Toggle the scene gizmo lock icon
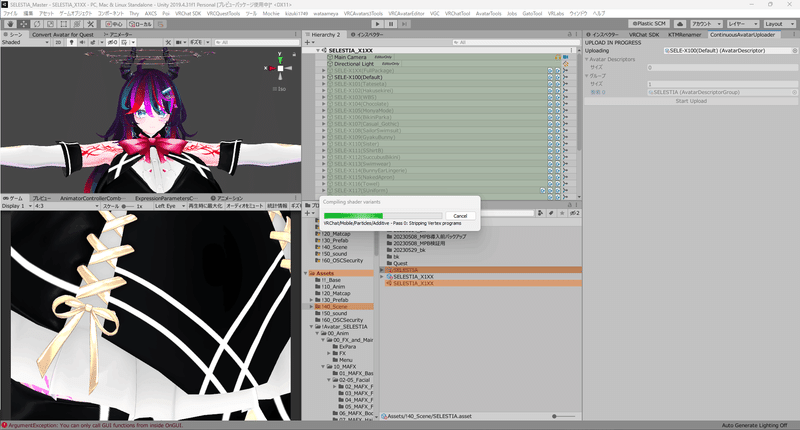Screen dimensions: 800x430 (x=294, y=54)
